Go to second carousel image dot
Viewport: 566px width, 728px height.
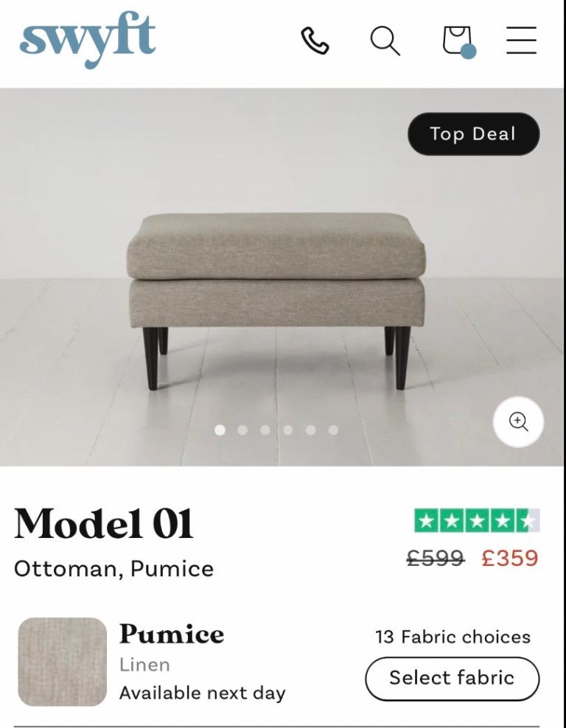coord(242,430)
